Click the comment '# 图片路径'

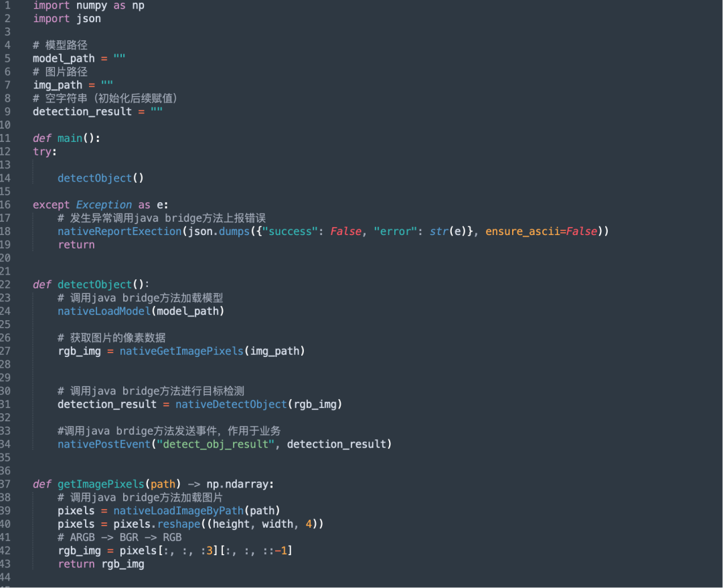coord(60,72)
